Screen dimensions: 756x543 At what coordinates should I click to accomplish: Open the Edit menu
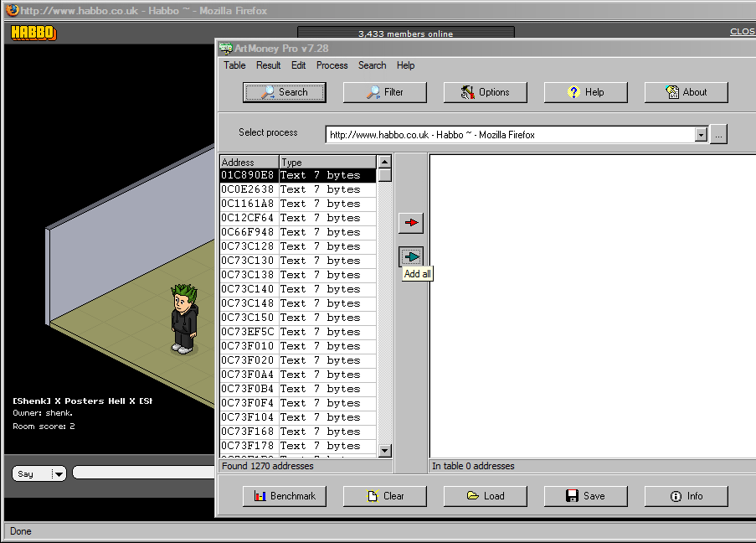(298, 65)
